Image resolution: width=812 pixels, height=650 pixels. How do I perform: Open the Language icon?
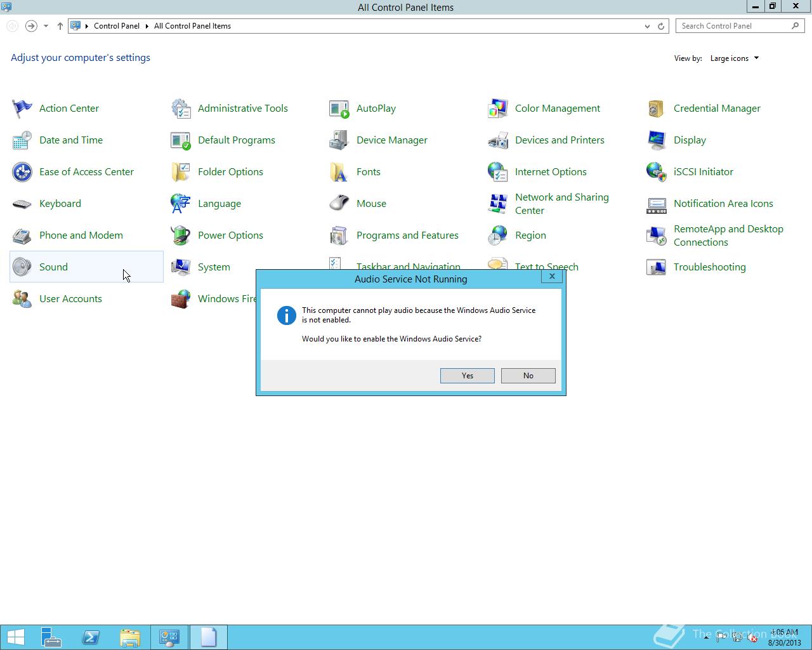(x=181, y=204)
